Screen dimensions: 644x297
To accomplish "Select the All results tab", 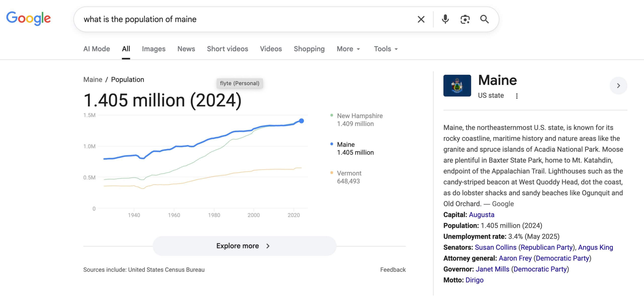I will click(126, 49).
